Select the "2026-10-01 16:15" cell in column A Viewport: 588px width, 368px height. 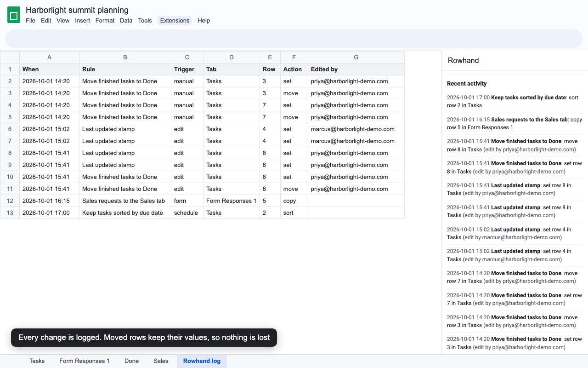click(x=49, y=201)
